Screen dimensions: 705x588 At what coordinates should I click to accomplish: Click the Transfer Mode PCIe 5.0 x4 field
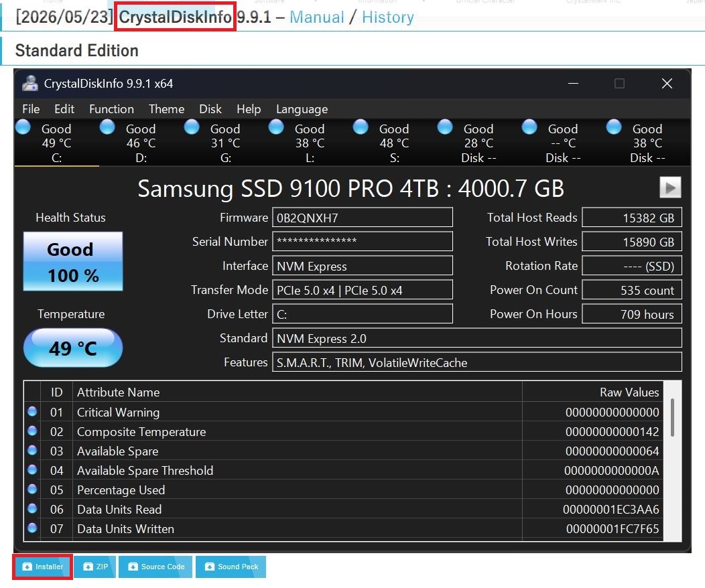[363, 290]
